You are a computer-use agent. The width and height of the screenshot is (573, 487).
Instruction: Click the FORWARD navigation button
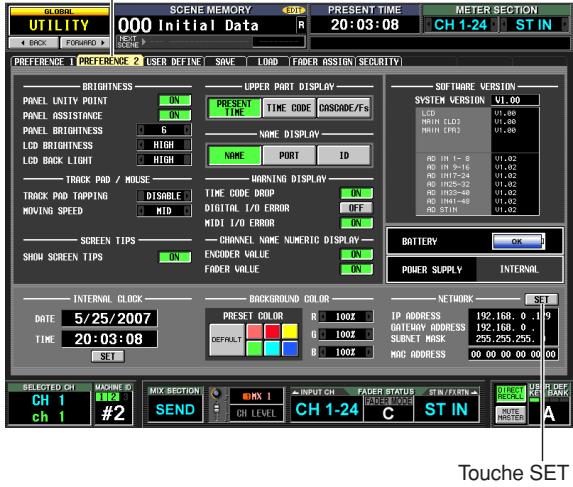tap(85, 43)
